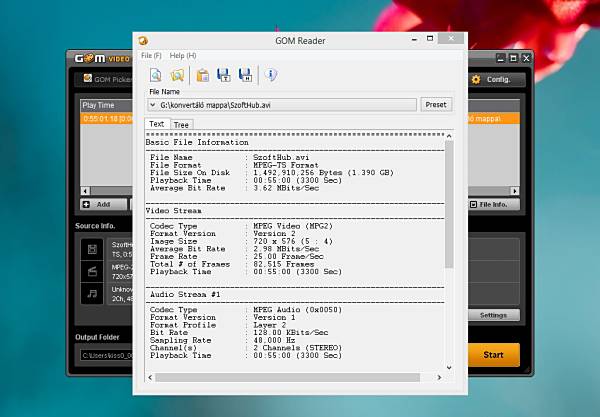The width and height of the screenshot is (600, 417).
Task: Click 'MPEG-TS Format' value
Action: [x=286, y=165]
